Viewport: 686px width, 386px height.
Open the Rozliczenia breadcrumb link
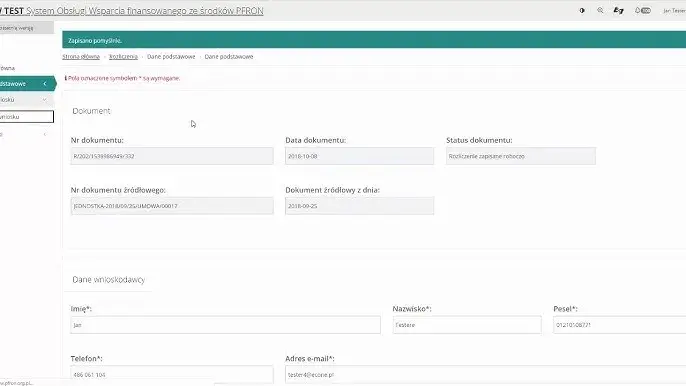click(x=123, y=56)
